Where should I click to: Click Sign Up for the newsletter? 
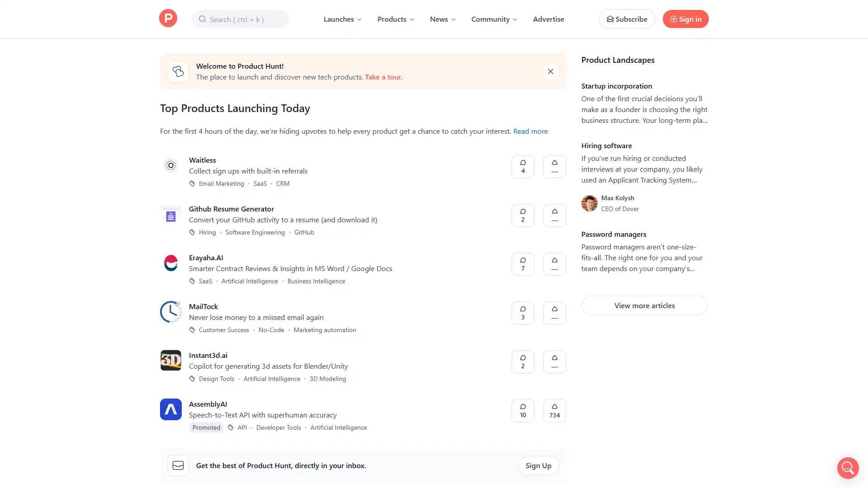pyautogui.click(x=538, y=465)
